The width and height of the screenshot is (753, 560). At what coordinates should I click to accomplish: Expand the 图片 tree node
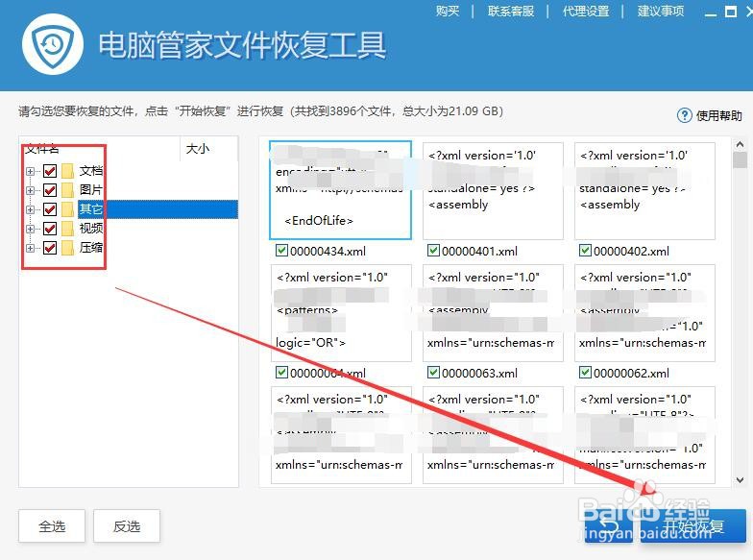31,190
